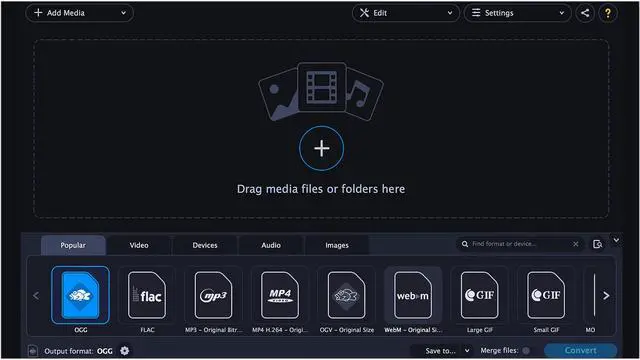Open the Settings dropdown menu
Viewport: 640px width, 360px height.
[517, 13]
